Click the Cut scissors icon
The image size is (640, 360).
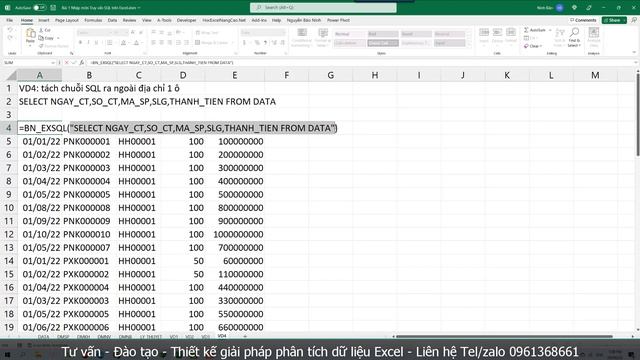[x=41, y=30]
